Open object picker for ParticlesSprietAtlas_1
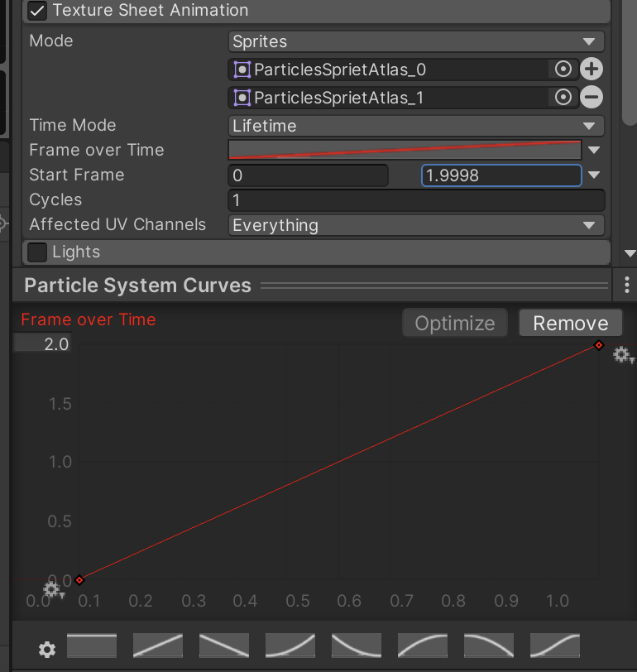 click(563, 98)
